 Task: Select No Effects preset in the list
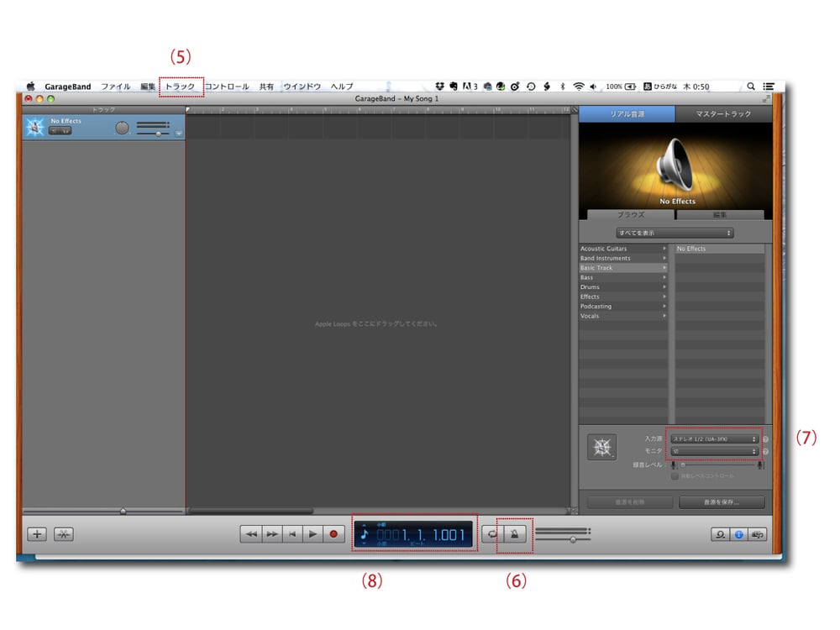(720, 249)
